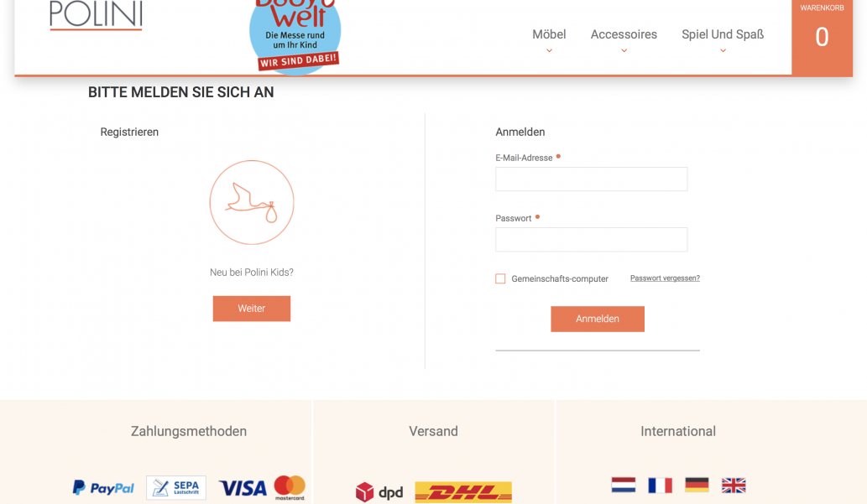Expand the Möbel menu chevron
867x504 pixels.
(549, 51)
